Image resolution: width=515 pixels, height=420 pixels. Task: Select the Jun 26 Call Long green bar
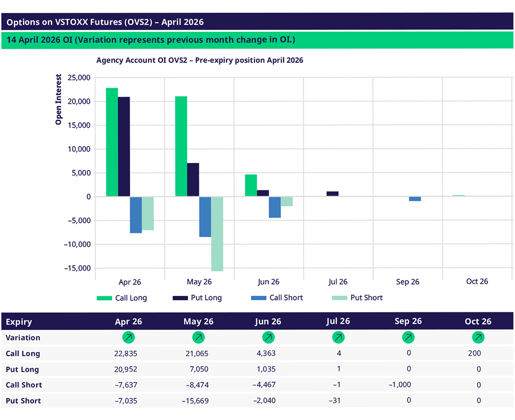[251, 186]
